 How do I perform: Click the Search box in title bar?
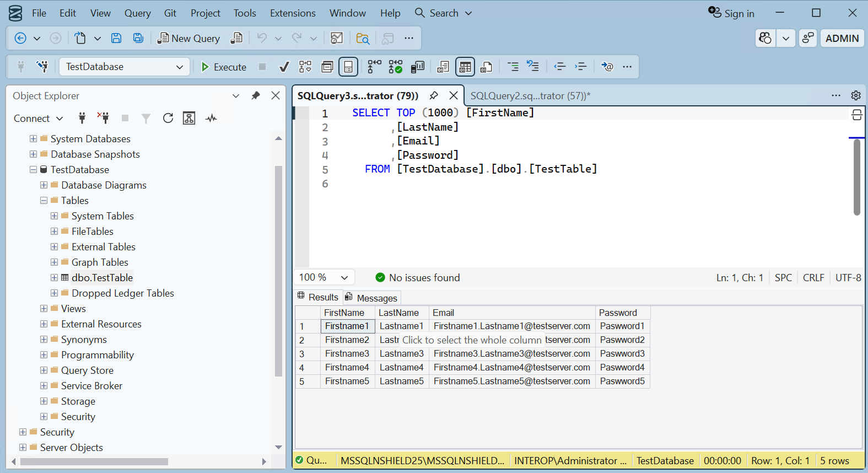pyautogui.click(x=444, y=13)
